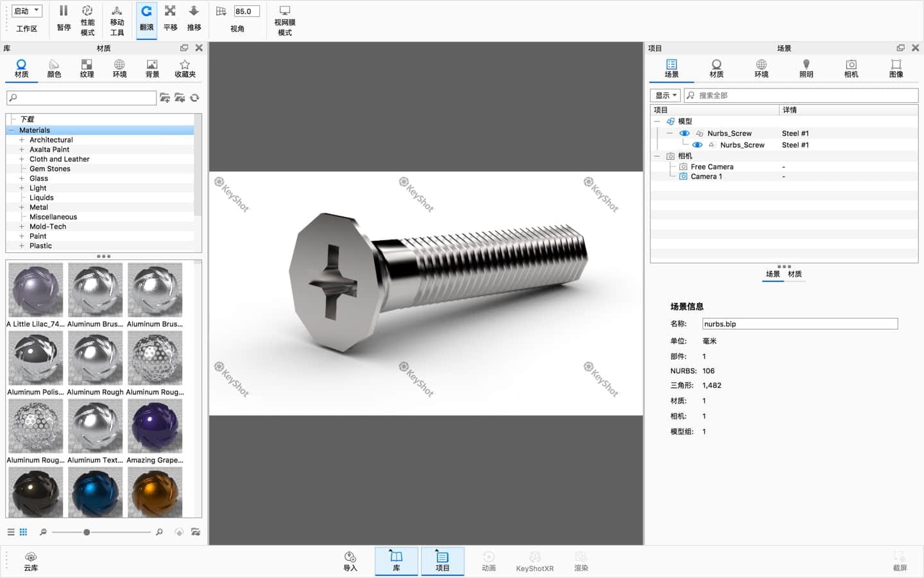Toggle the Project panel button (项目)
Screen dimensions: 924x578
click(443, 561)
